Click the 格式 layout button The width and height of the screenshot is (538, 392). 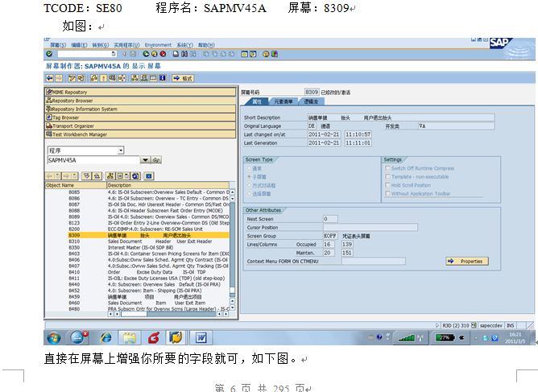[x=183, y=78]
